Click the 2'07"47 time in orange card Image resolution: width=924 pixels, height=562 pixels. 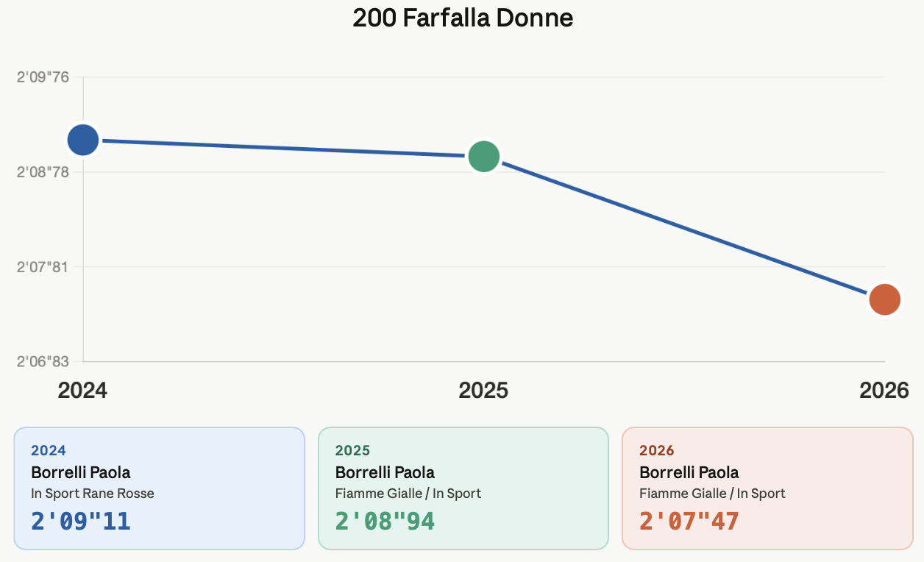pos(689,521)
